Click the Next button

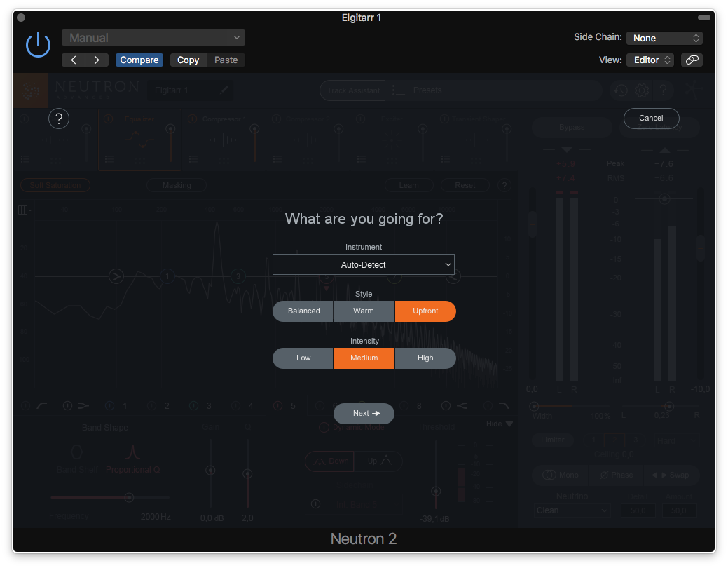364,413
